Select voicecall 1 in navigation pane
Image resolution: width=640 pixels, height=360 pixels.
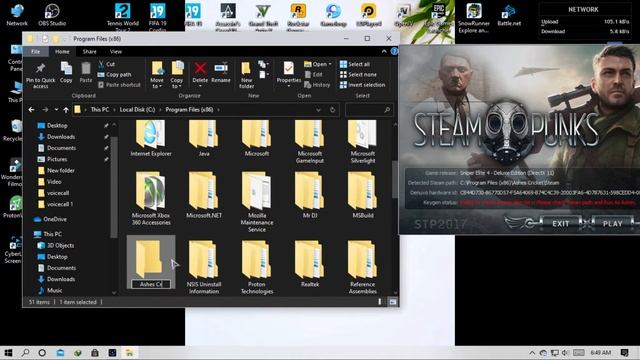coord(60,204)
